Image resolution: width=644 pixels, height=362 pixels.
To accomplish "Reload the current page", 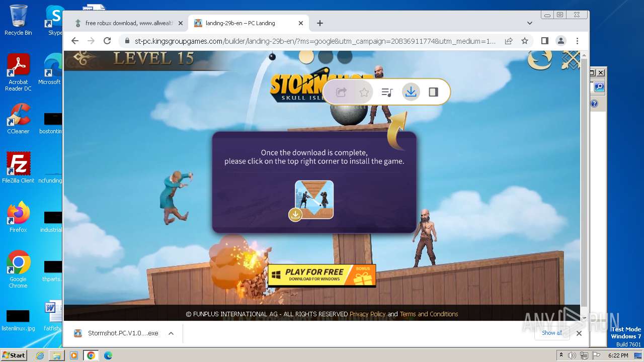I will (x=107, y=41).
